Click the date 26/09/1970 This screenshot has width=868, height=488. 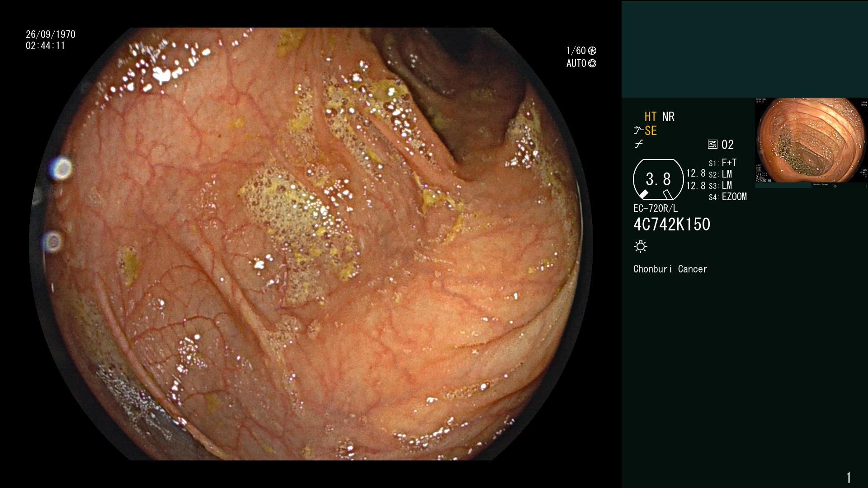pos(51,34)
